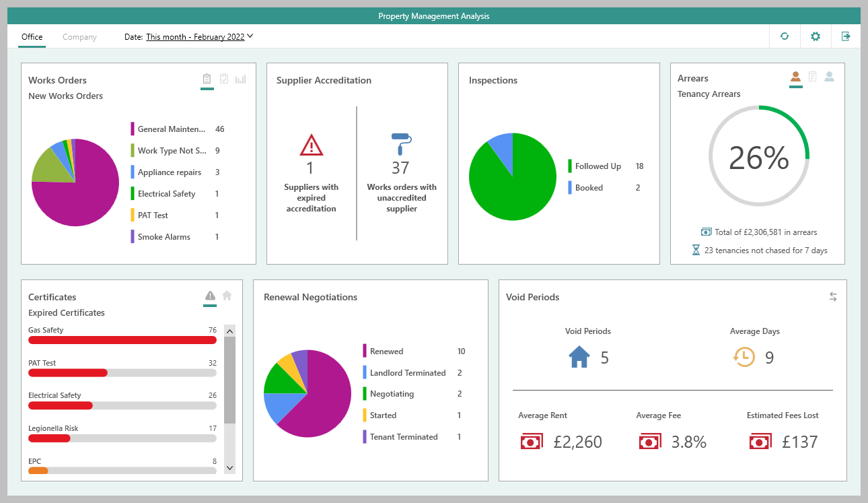This screenshot has width=868, height=503.
Task: Click the Certificates list scroll down arrow
Action: click(229, 467)
